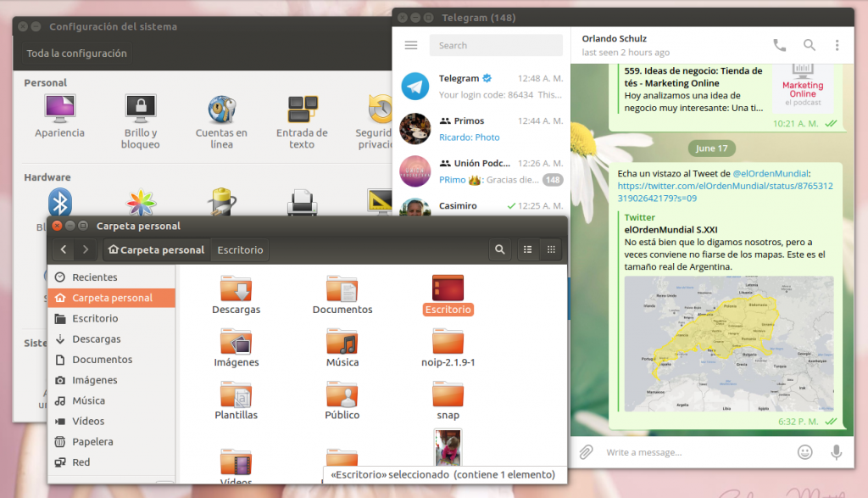Click Carpeta personal path button
This screenshot has height=498, width=868.
coord(157,249)
